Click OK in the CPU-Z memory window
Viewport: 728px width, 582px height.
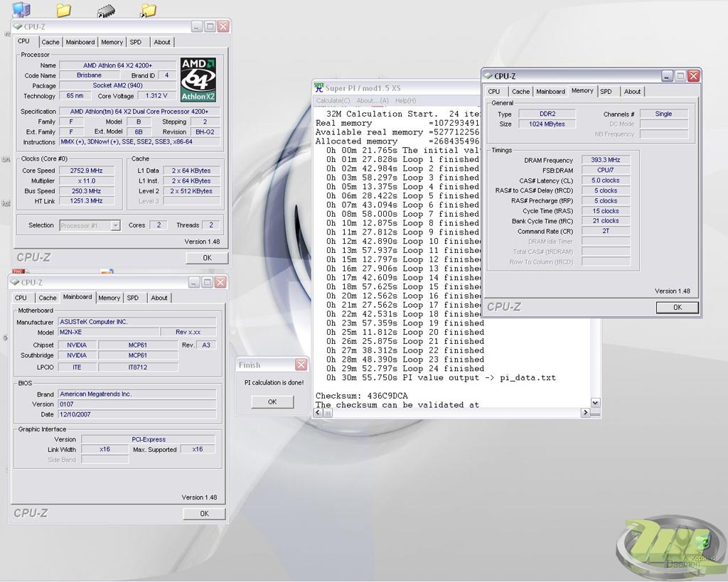click(x=678, y=307)
